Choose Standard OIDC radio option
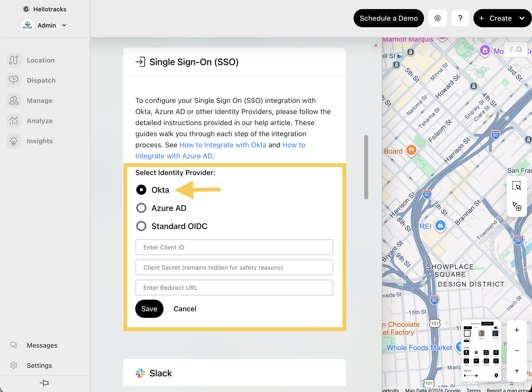The width and height of the screenshot is (532, 392). pyautogui.click(x=141, y=226)
